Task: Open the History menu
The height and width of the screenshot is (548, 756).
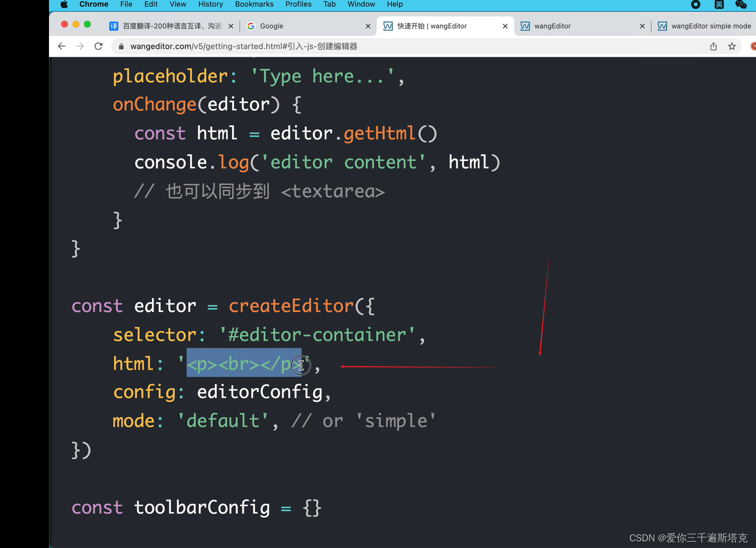Action: tap(211, 5)
